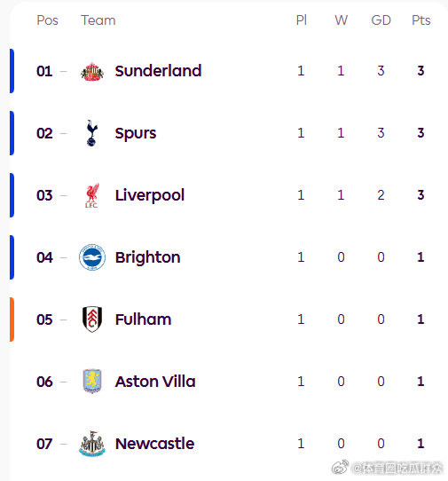448x481 pixels.
Task: Sort table by Pts column
Action: (x=421, y=20)
